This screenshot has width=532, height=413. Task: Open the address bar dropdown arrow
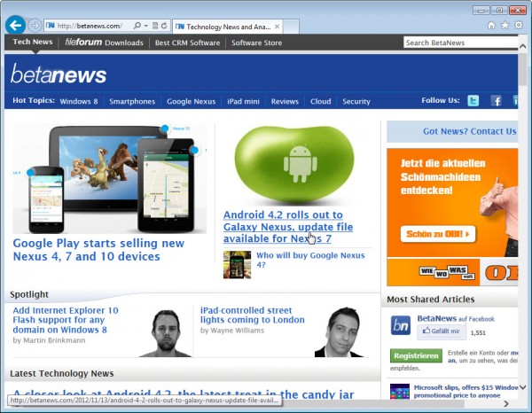(146, 26)
